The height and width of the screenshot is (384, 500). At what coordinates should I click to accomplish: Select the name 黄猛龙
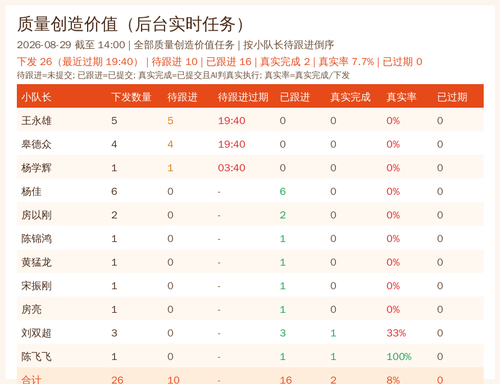click(x=36, y=262)
